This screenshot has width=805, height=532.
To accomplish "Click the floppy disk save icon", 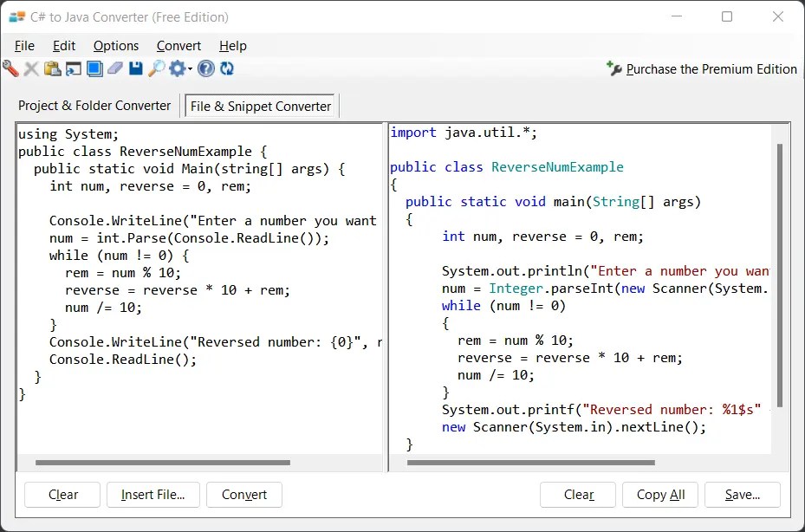I will [x=135, y=68].
